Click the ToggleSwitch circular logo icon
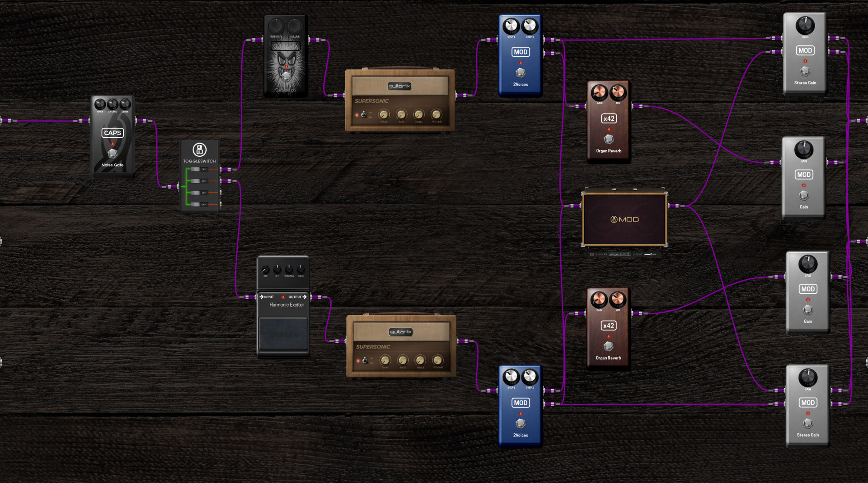868x483 pixels. pos(199,150)
